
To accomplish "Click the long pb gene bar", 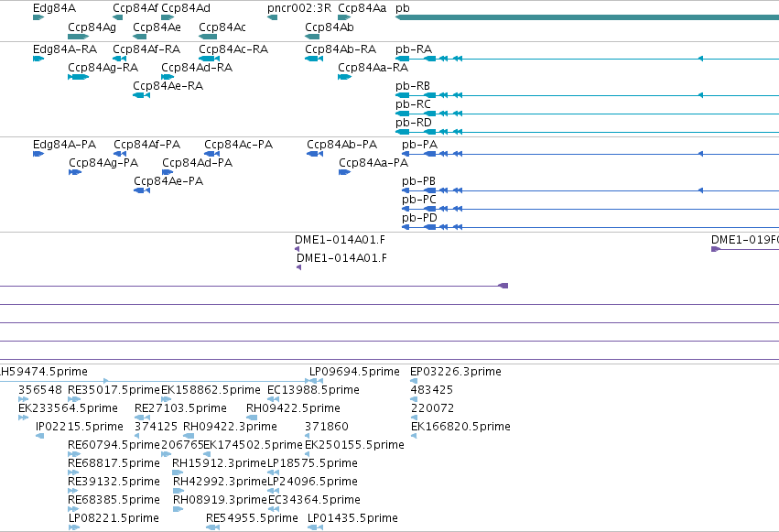I will pyautogui.click(x=588, y=18).
